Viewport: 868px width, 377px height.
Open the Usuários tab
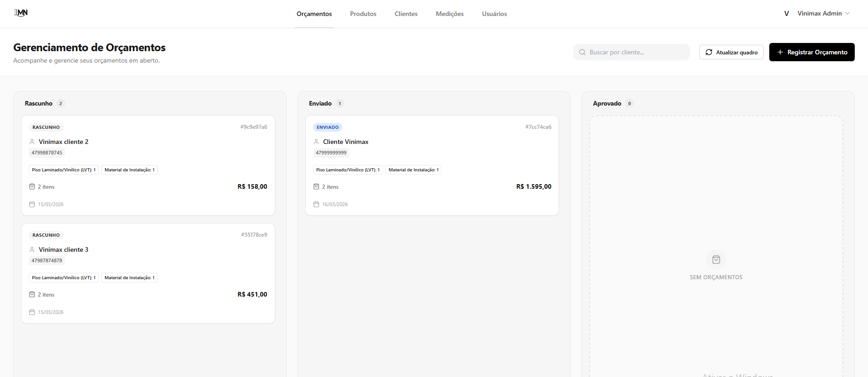(494, 14)
